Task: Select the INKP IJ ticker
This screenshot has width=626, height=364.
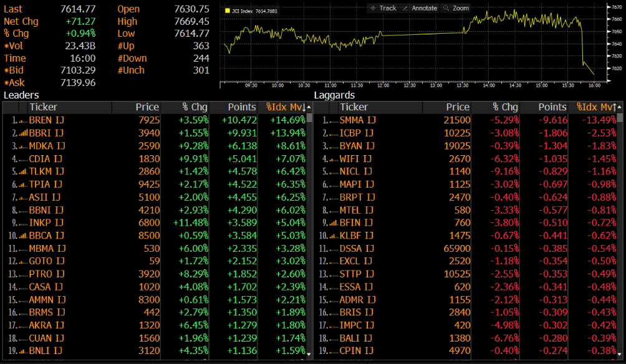Action: [x=46, y=223]
